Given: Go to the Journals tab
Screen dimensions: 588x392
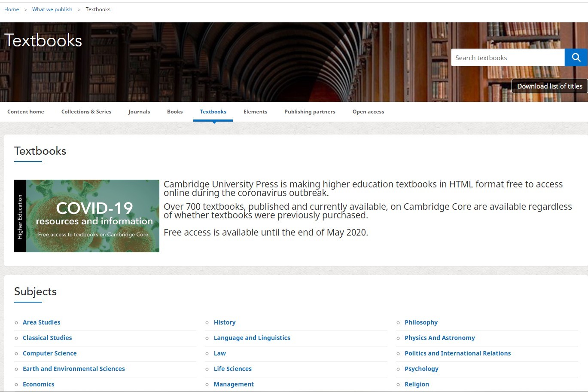Looking at the screenshot, I should click(x=139, y=112).
